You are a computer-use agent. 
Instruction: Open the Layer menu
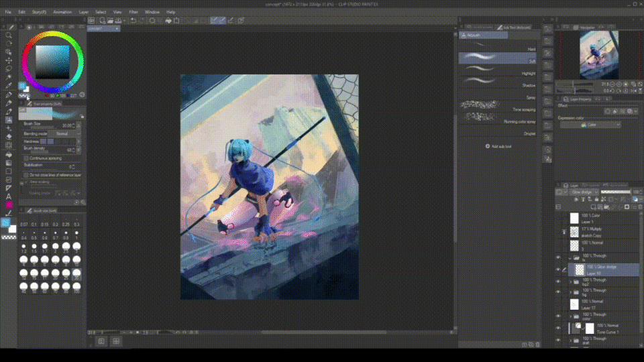coord(84,12)
